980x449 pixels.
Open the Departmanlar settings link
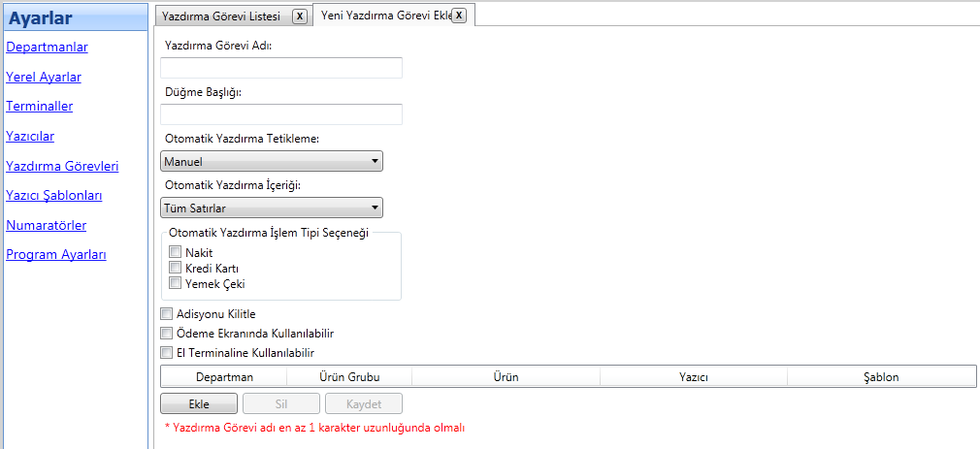(x=47, y=47)
